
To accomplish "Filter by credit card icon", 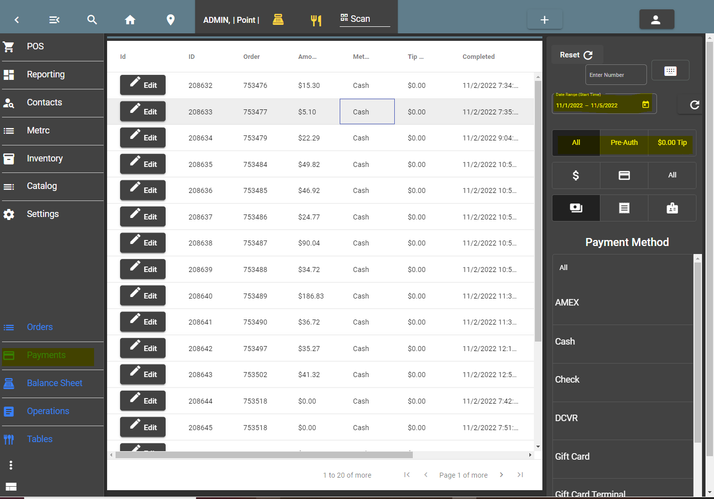I will coord(624,175).
